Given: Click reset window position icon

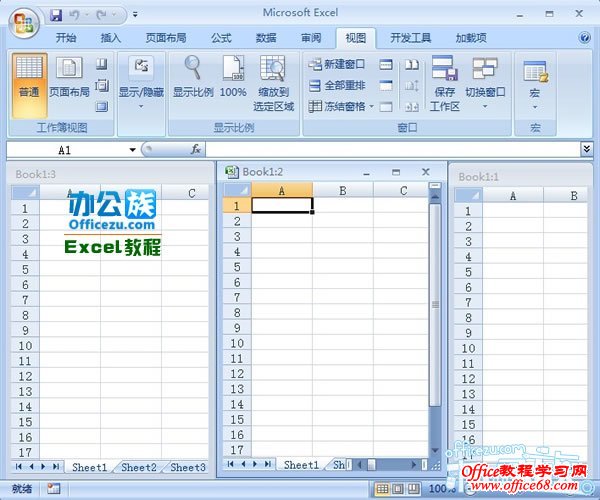Looking at the screenshot, I should [x=412, y=107].
